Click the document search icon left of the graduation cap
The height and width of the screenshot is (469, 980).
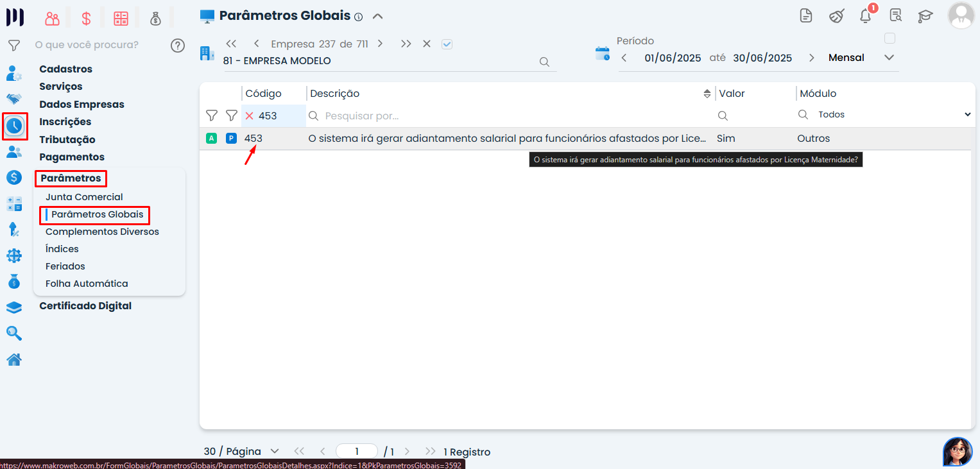[x=895, y=16]
